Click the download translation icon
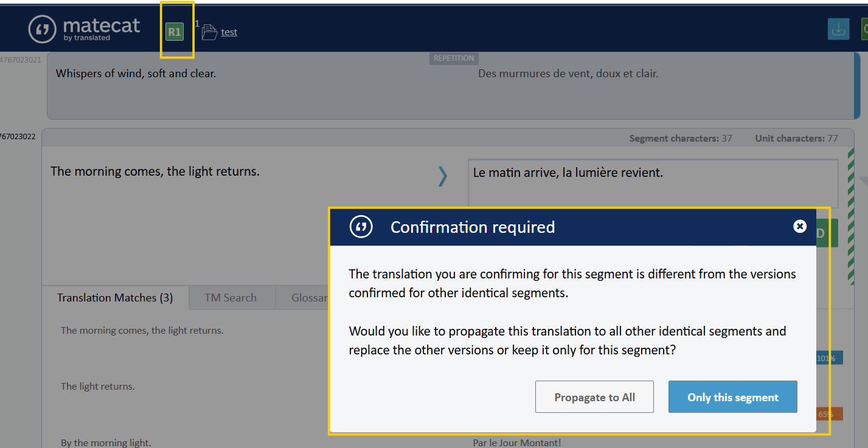868x448 pixels. point(838,29)
